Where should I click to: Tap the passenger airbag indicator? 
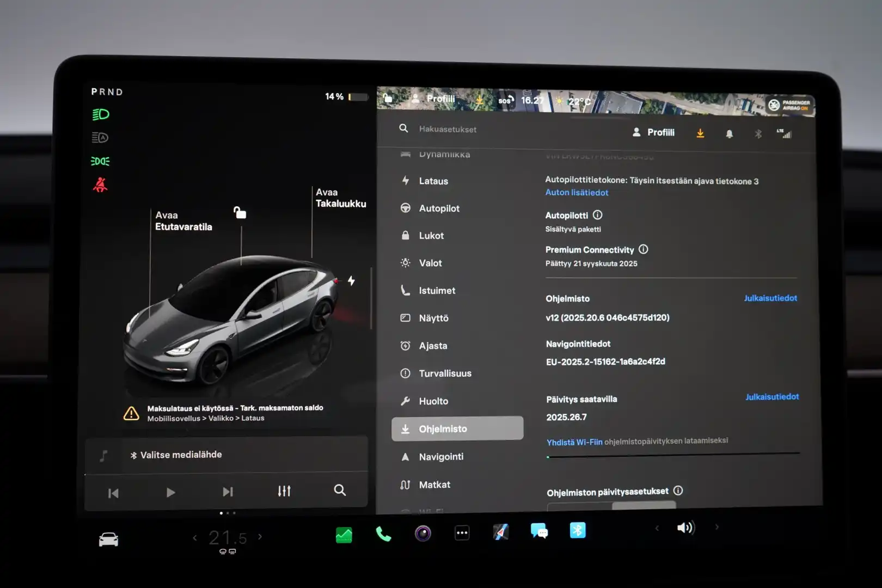789,105
